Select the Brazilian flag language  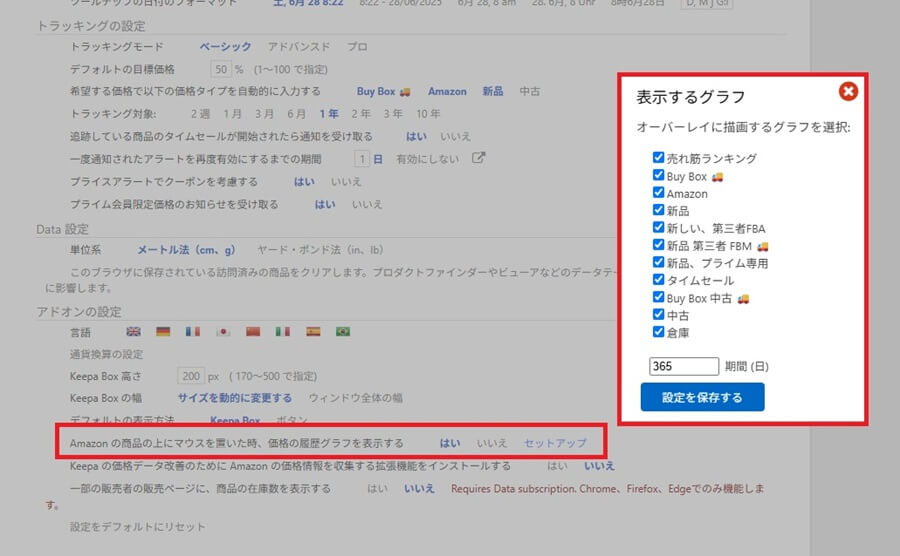pos(343,332)
